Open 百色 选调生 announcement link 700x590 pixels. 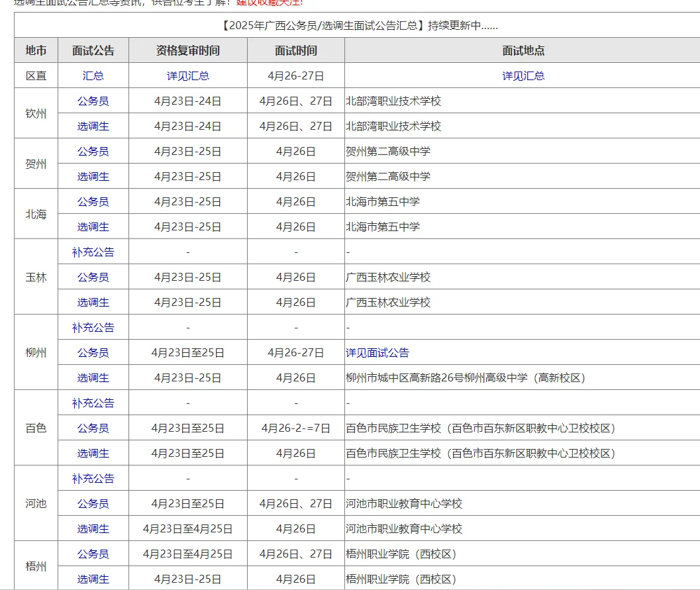(x=93, y=454)
